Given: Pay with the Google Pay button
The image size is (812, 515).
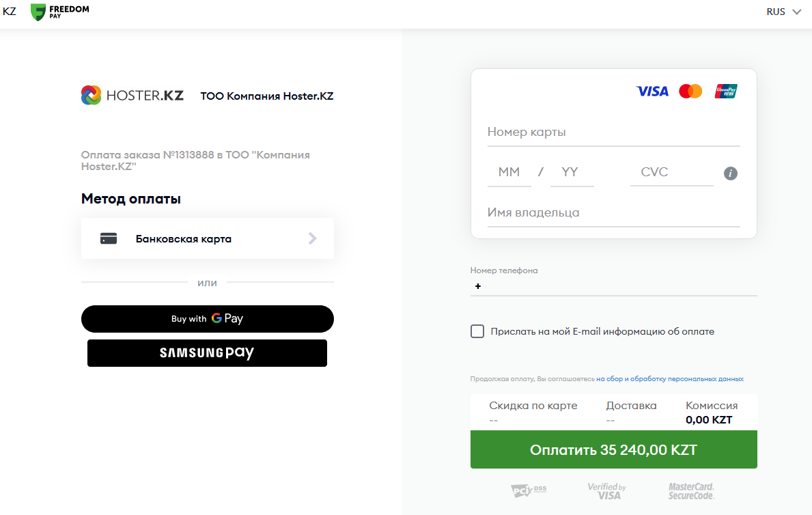Looking at the screenshot, I should click(207, 319).
